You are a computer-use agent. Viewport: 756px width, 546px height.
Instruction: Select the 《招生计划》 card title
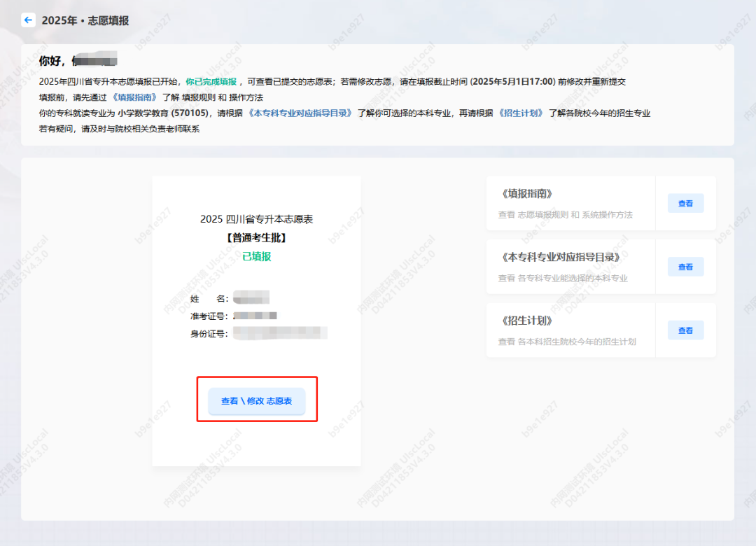point(526,321)
